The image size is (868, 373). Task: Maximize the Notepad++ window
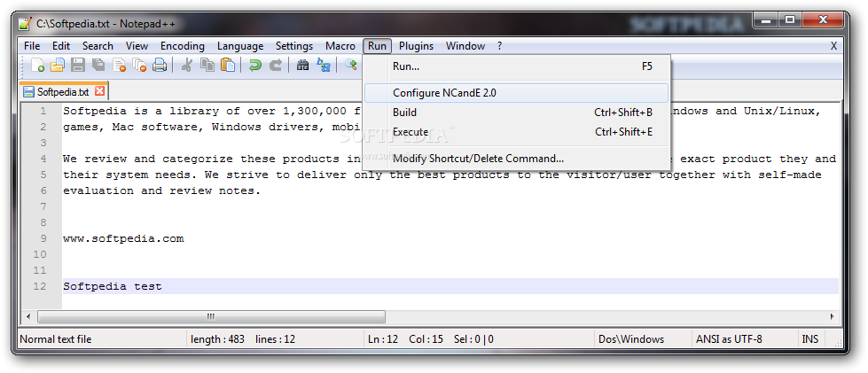(x=790, y=21)
